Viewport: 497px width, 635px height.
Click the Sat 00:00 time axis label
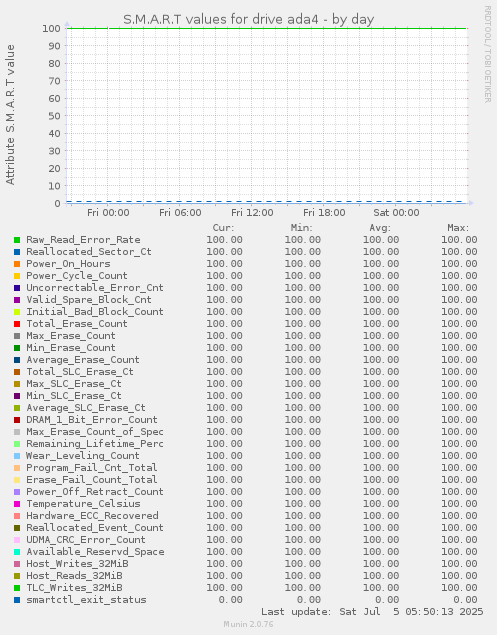[x=396, y=213]
